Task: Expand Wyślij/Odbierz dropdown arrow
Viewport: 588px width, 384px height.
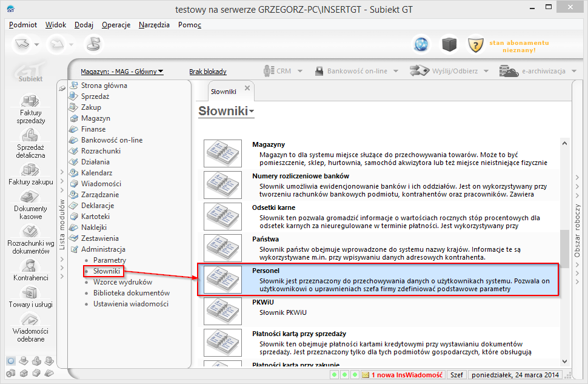Action: 486,71
